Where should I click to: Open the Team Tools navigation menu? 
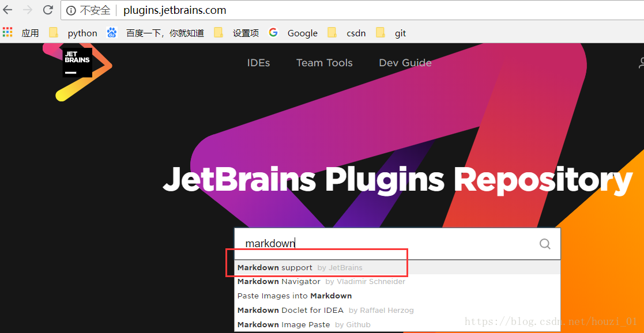tap(325, 63)
